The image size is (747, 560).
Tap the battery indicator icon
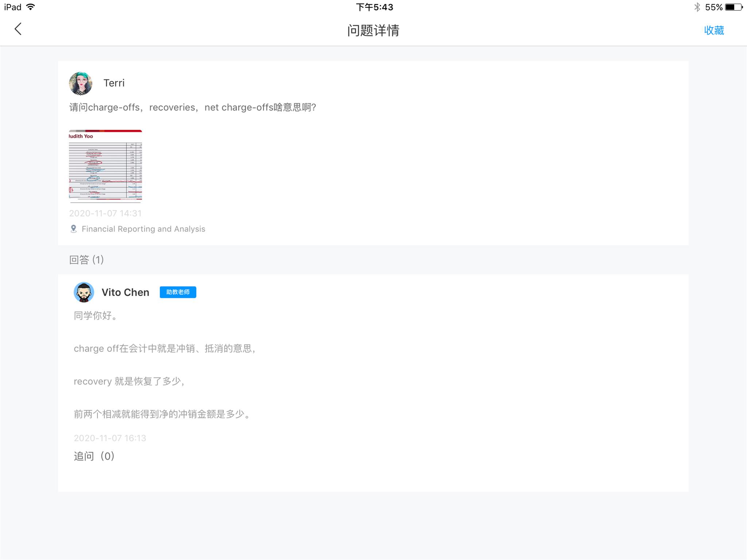(733, 7)
